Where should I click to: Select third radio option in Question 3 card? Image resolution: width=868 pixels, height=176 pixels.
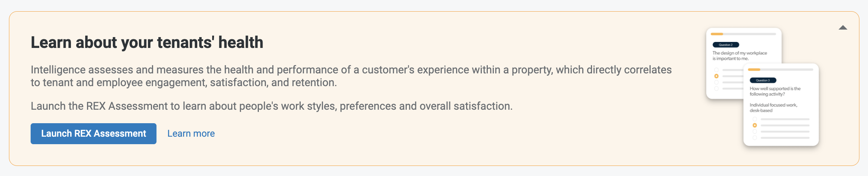(754, 132)
